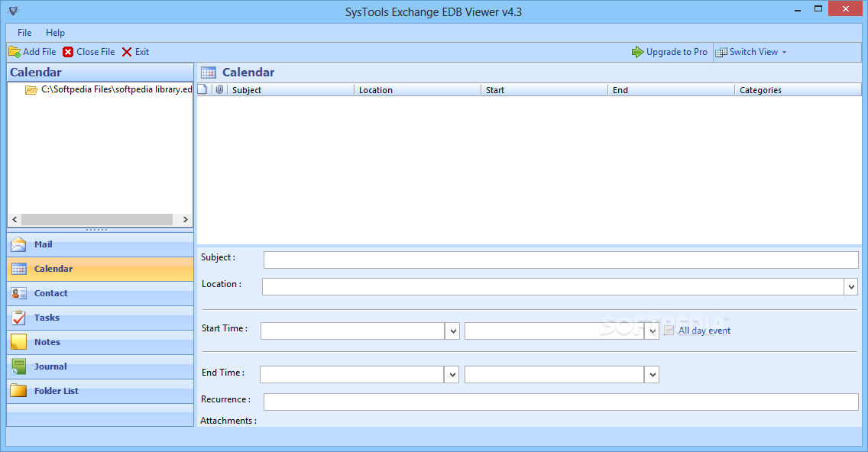Click the Switch View label
This screenshot has height=452, width=868.
[x=753, y=52]
